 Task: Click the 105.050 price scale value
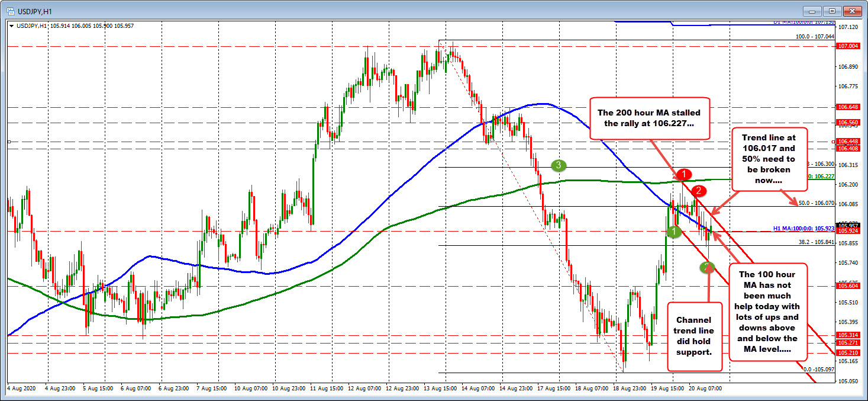point(847,381)
